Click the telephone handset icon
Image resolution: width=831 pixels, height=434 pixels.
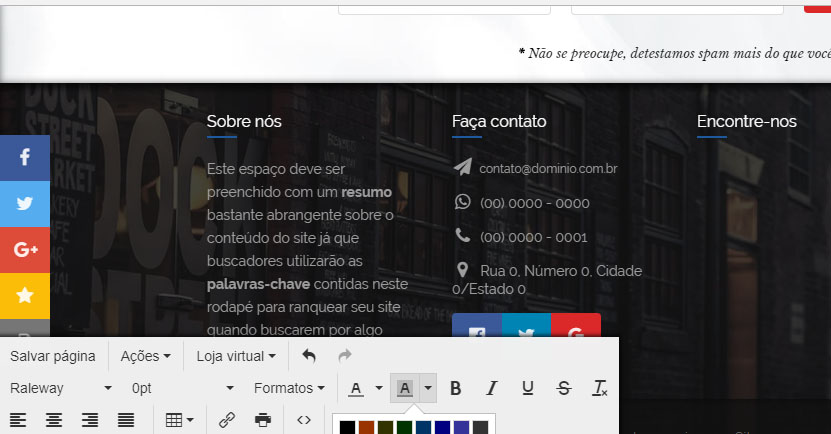click(x=463, y=235)
